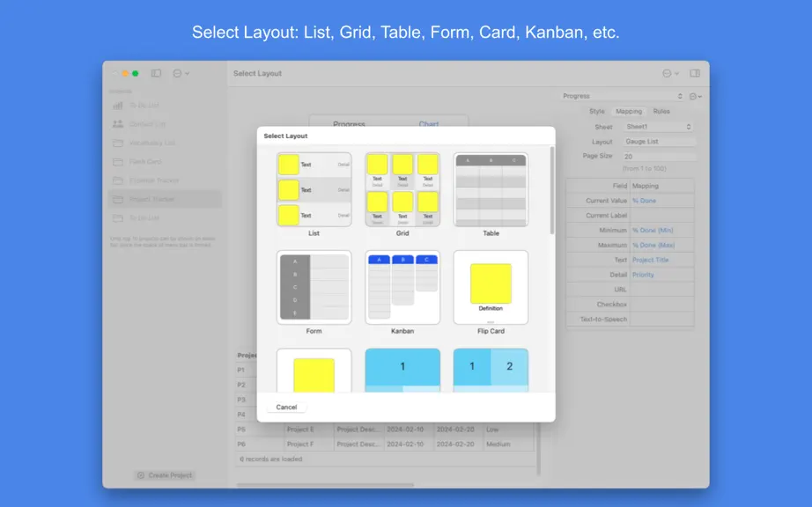This screenshot has width=812, height=507.
Task: Toggle the left sidebar icon in toolbar
Action: [x=156, y=73]
